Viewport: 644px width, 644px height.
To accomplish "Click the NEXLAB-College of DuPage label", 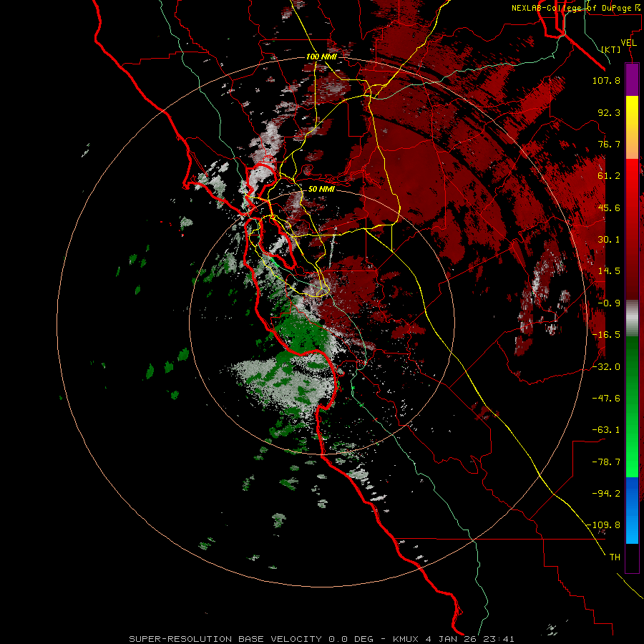I will 571,8.
